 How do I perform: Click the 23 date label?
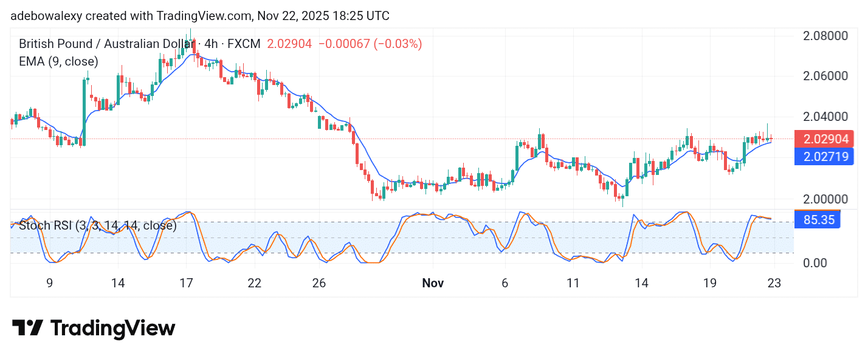pyautogui.click(x=773, y=283)
